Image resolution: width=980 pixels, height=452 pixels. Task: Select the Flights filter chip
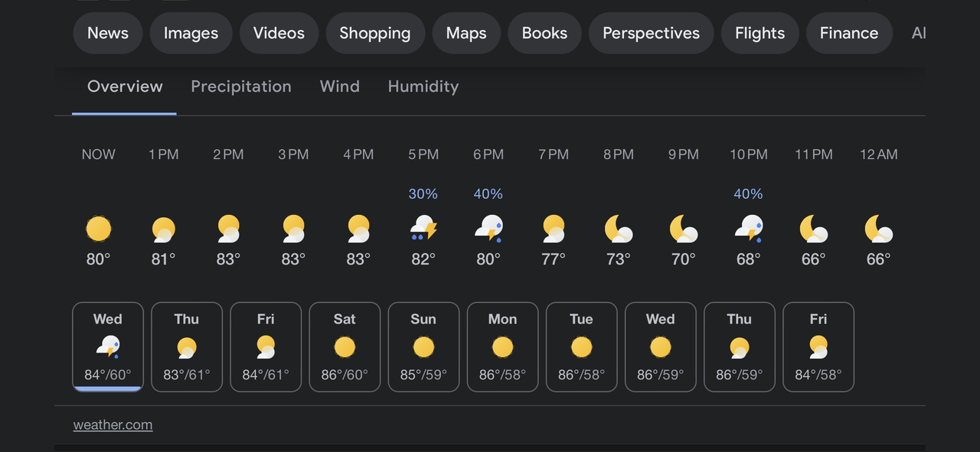tap(759, 33)
